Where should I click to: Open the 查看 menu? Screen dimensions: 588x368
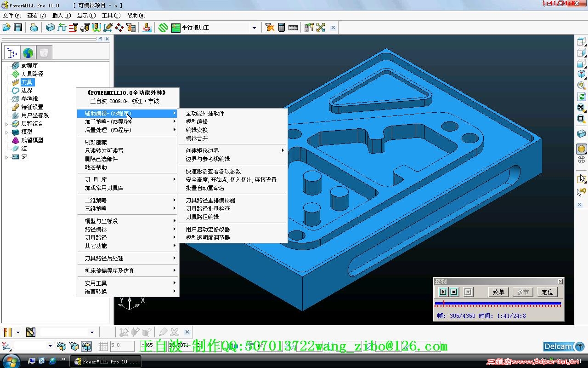click(x=37, y=15)
